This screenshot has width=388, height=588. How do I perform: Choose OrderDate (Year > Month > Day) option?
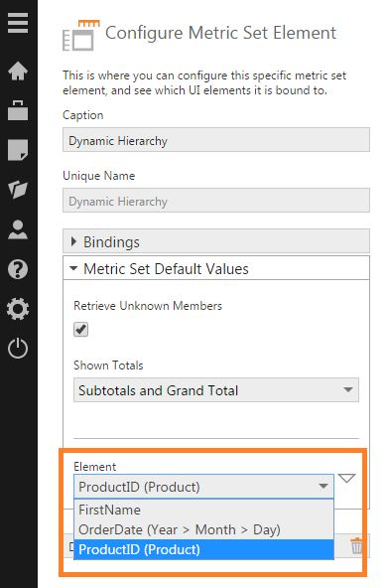(203, 529)
